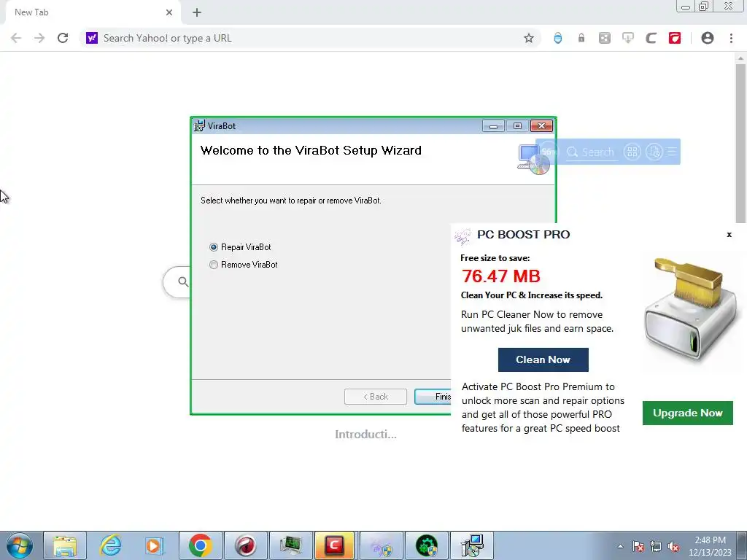Click the padlock extension icon

click(x=581, y=38)
